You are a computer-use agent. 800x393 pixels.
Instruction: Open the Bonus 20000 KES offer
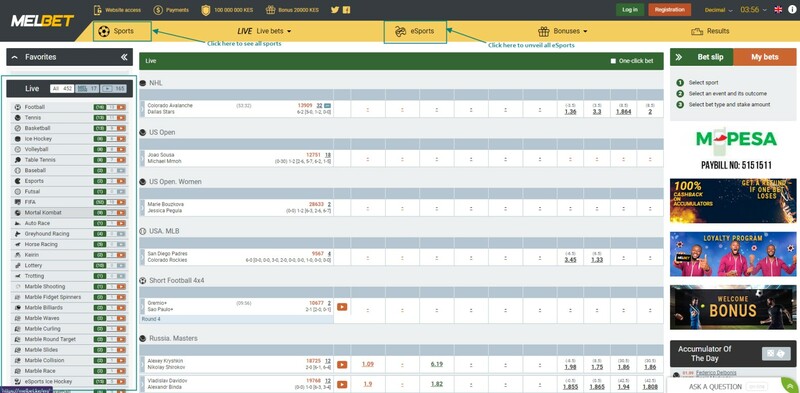point(293,10)
